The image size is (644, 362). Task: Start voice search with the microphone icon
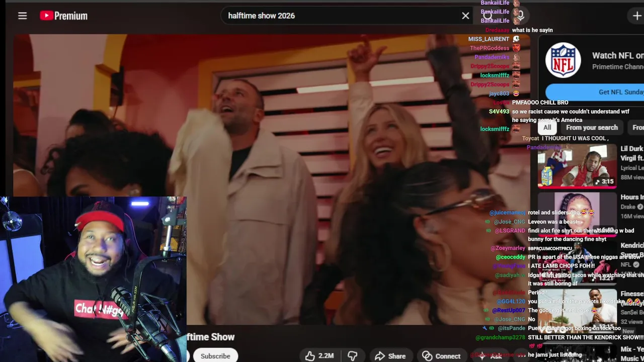520,16
